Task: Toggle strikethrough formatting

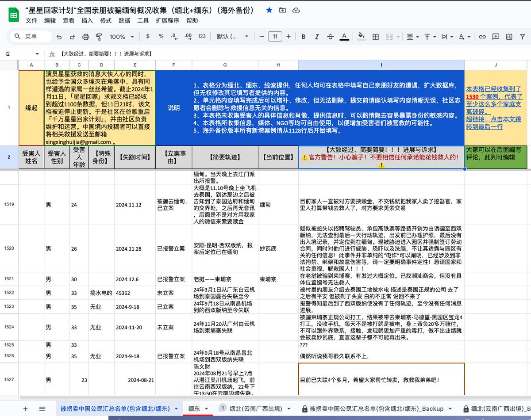Action: 331,37
